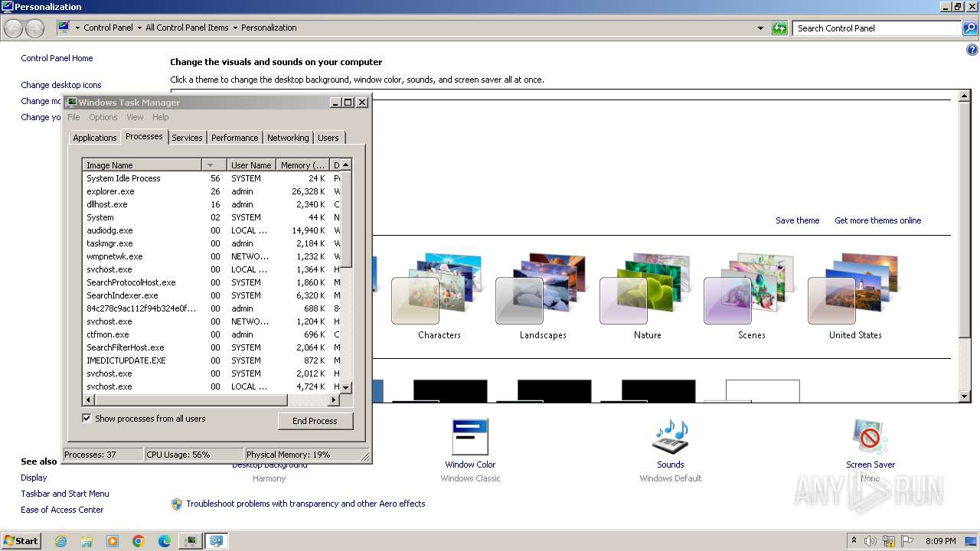Switch to the Users tab
The height and width of the screenshot is (551, 980).
coord(328,138)
